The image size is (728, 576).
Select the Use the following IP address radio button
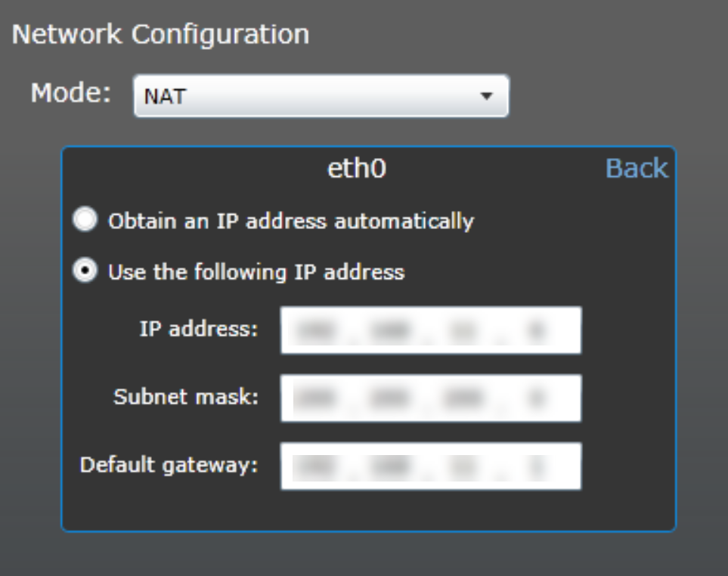[85, 271]
